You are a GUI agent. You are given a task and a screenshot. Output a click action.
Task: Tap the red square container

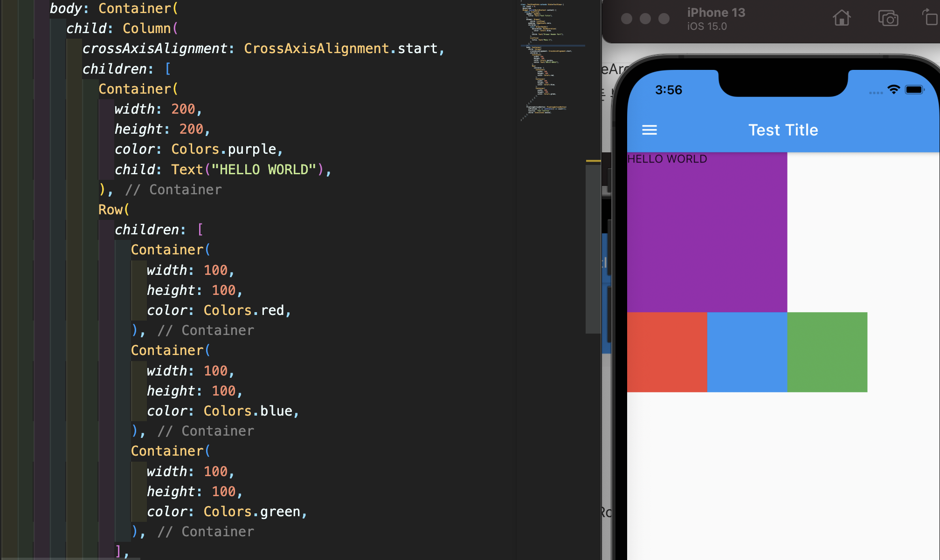pos(667,352)
